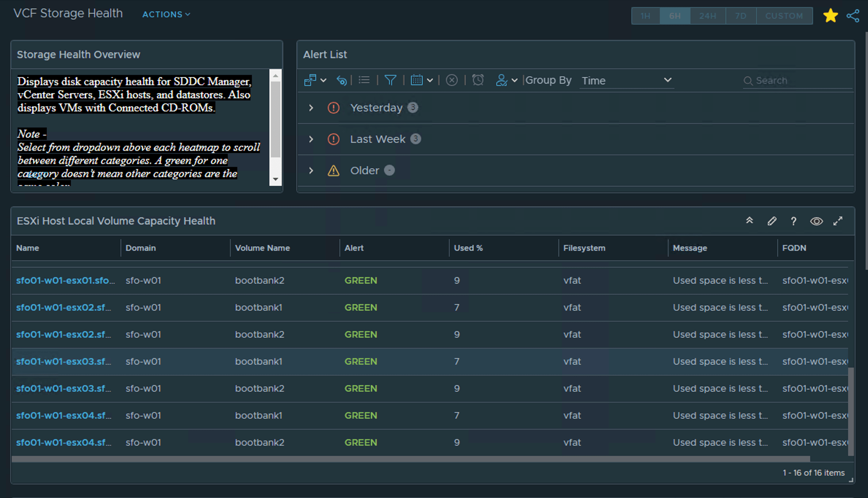The image size is (868, 498).
Task: Click the favorite star icon
Action: [x=830, y=16]
